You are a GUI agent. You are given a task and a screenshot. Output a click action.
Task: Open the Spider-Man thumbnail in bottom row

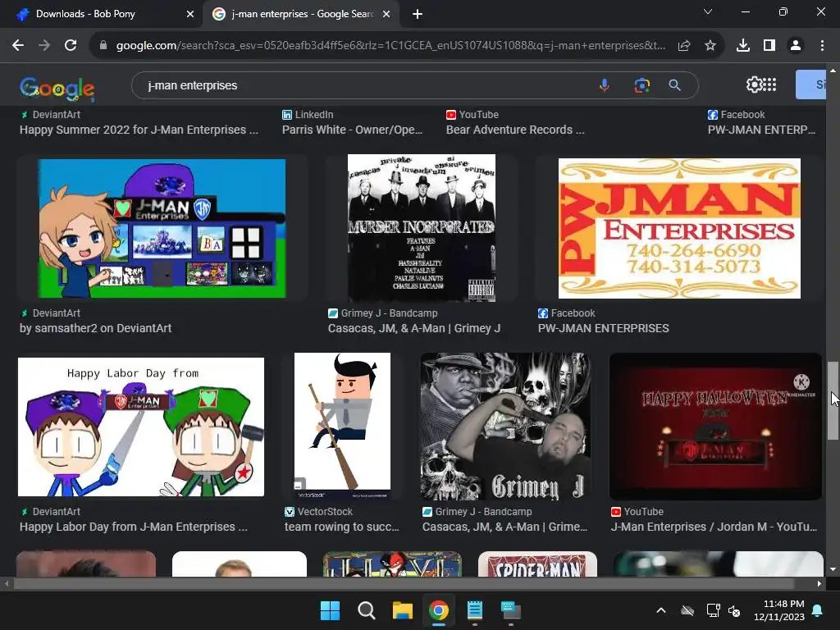pos(537,564)
